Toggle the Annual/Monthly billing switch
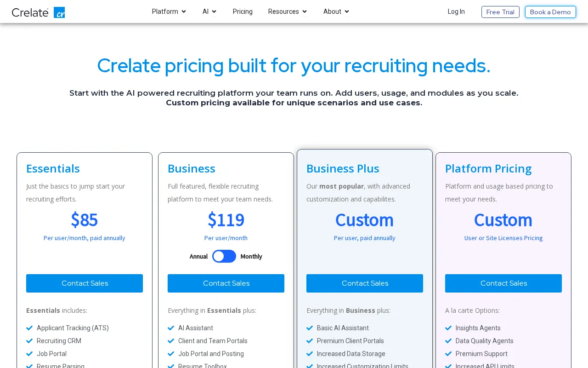The image size is (588, 368). pos(224,256)
